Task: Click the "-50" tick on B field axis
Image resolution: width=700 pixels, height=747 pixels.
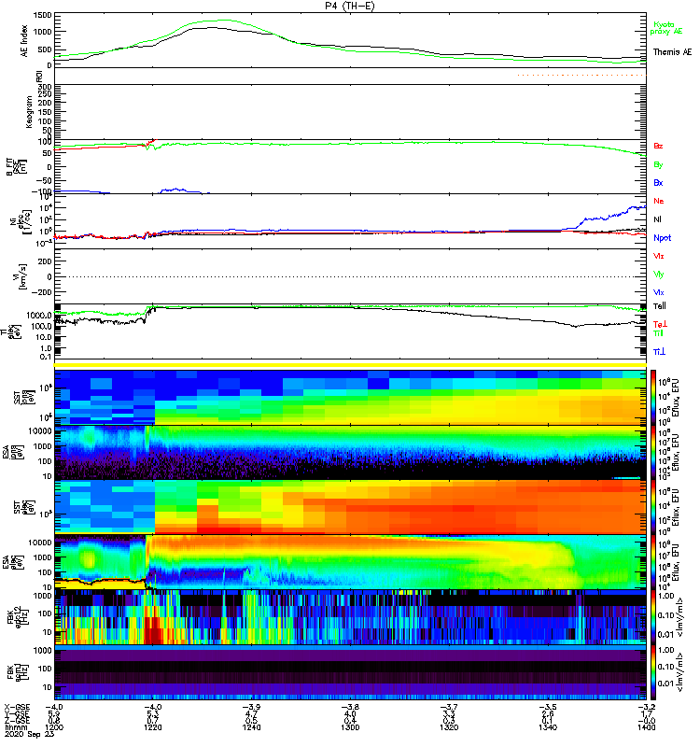Action: (x=45, y=181)
